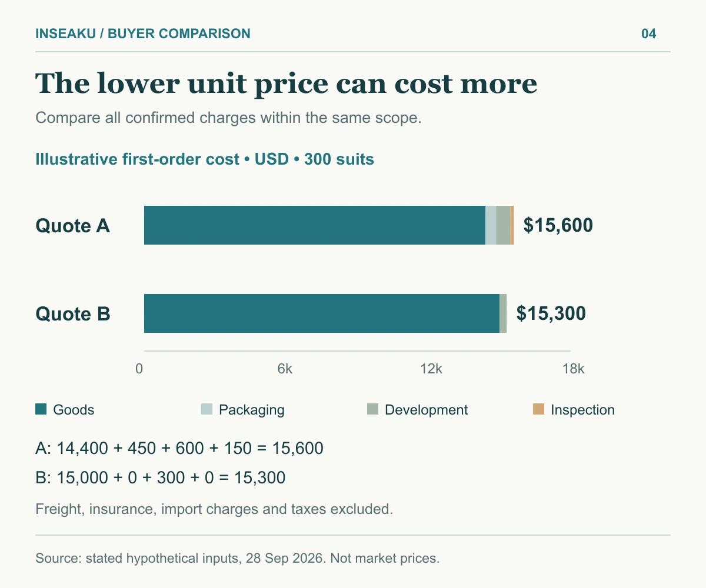Select the Quote A goods bar segment

315,225
